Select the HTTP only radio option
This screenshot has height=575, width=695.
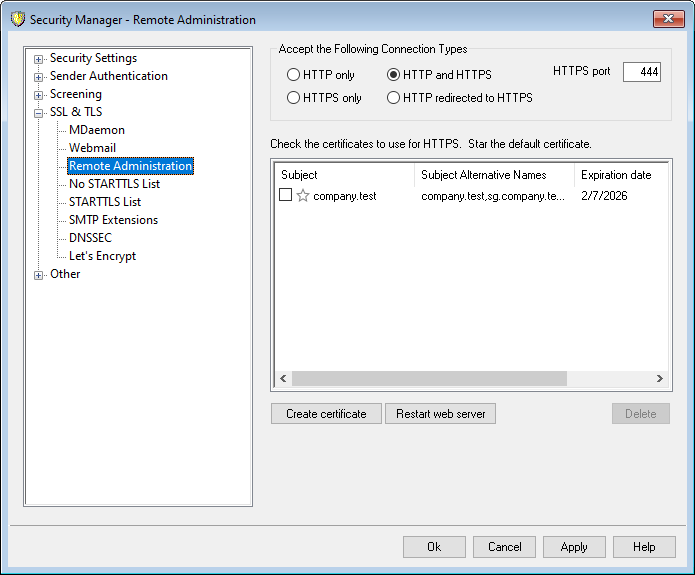[x=293, y=75]
